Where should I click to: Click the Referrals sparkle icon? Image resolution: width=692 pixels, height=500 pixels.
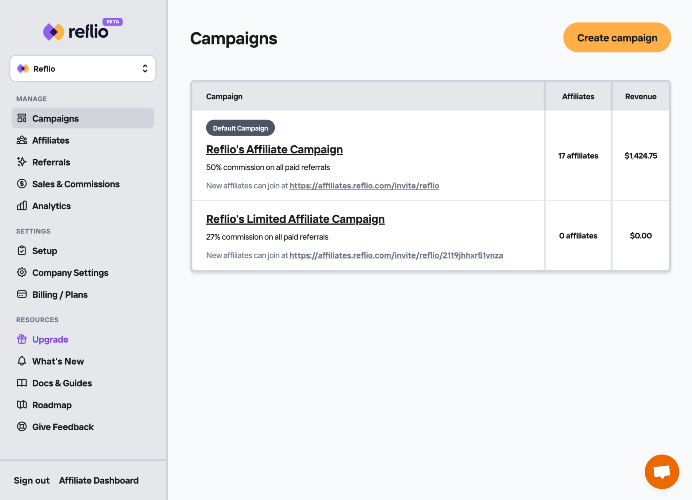click(22, 162)
